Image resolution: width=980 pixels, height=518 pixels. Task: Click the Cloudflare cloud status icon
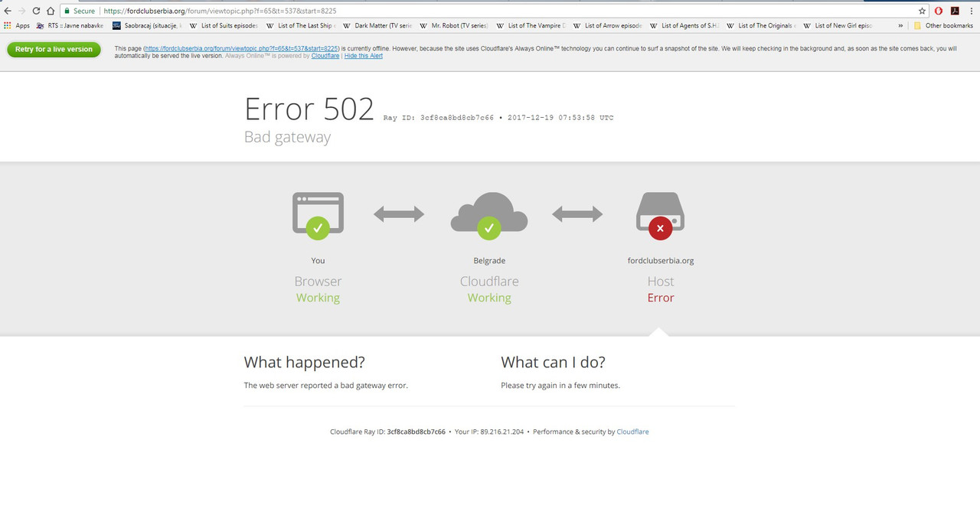(x=489, y=215)
